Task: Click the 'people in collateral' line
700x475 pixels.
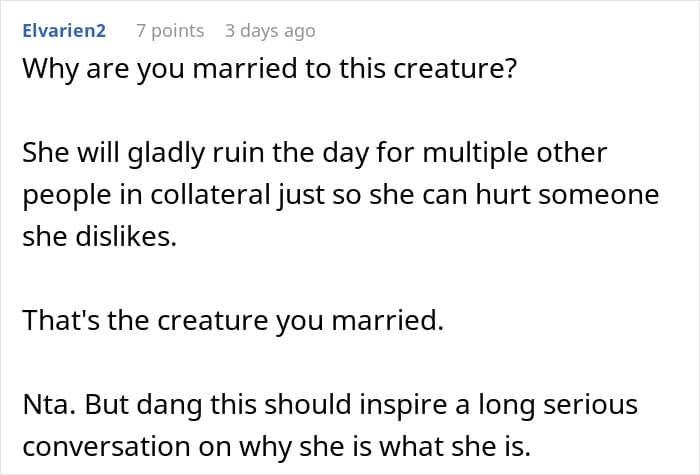Action: pos(340,195)
